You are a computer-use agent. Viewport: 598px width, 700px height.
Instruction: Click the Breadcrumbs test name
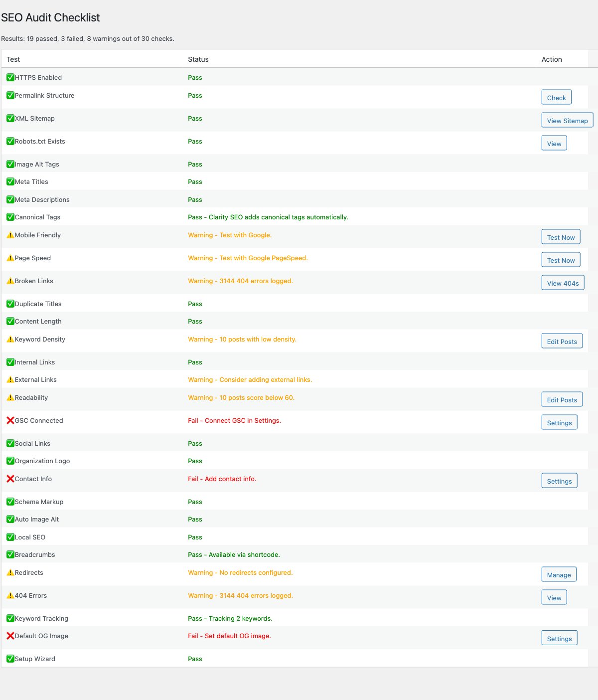coord(35,554)
